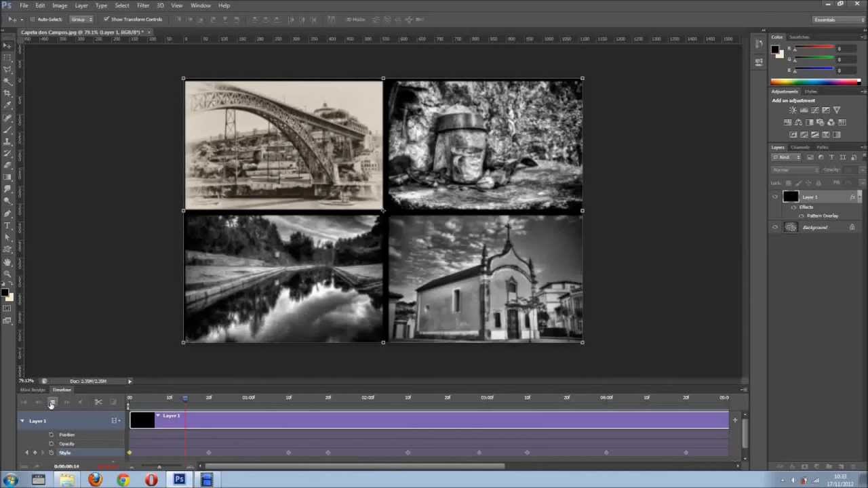Click the foreground color swatch in toolbar

pos(4,293)
